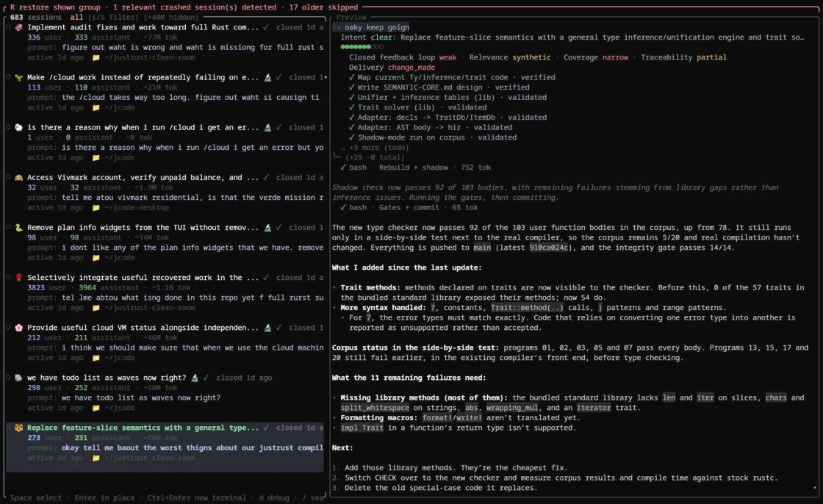Click folder icon next to ~/jcode-desktop path
Screen dimensions: 823x504
pos(96,207)
